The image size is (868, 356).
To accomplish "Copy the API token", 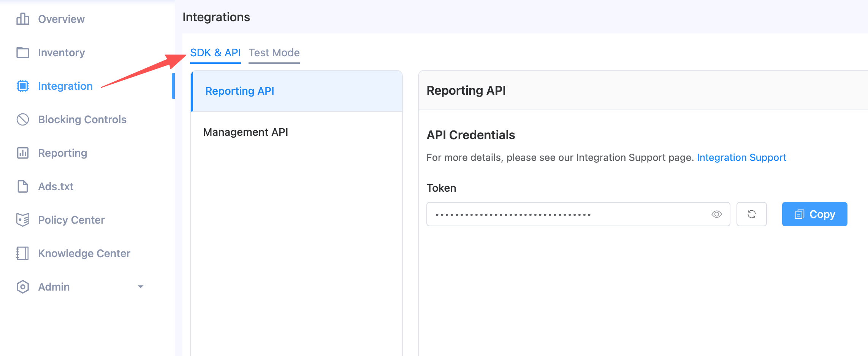I will pos(814,214).
